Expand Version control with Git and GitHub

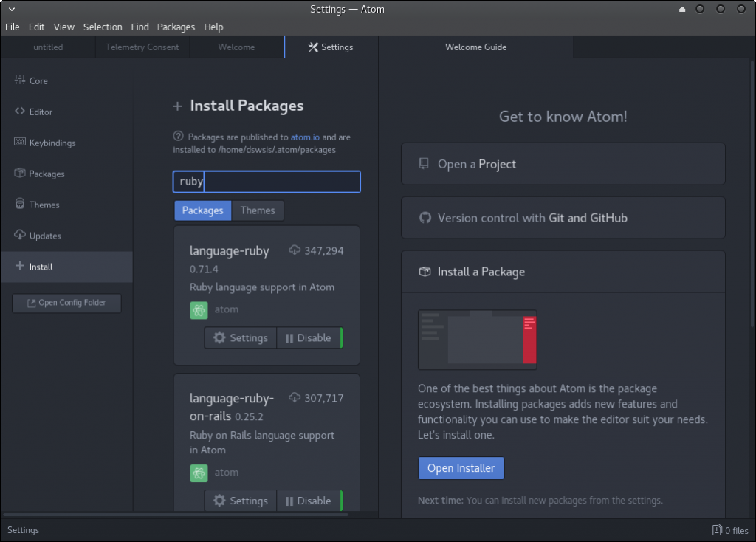click(x=563, y=218)
